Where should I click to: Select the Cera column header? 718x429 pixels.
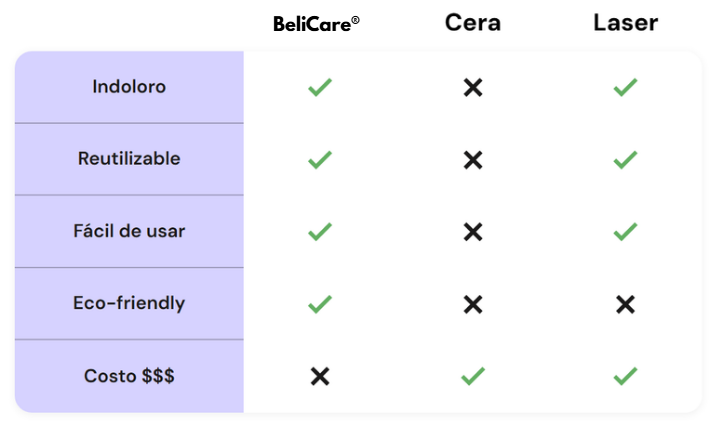tap(473, 23)
